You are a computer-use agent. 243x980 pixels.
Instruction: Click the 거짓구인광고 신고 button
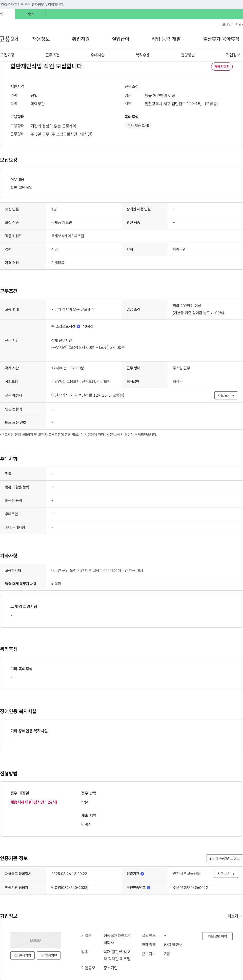click(225, 858)
